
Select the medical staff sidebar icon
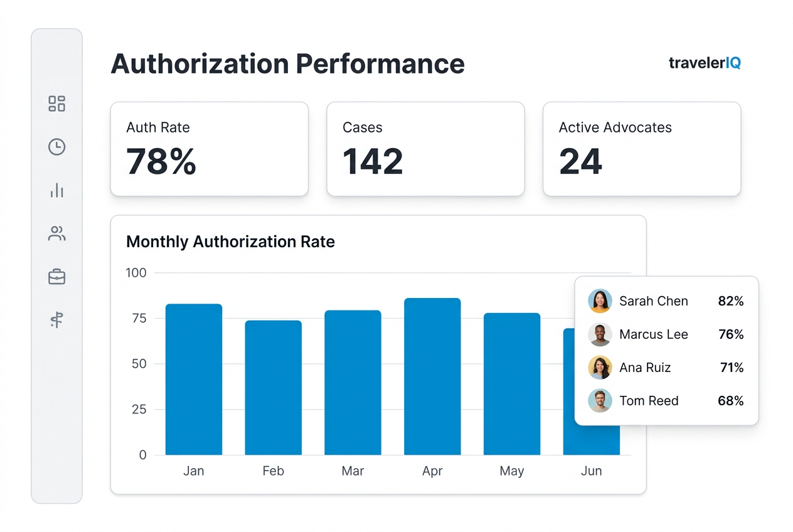[56, 320]
